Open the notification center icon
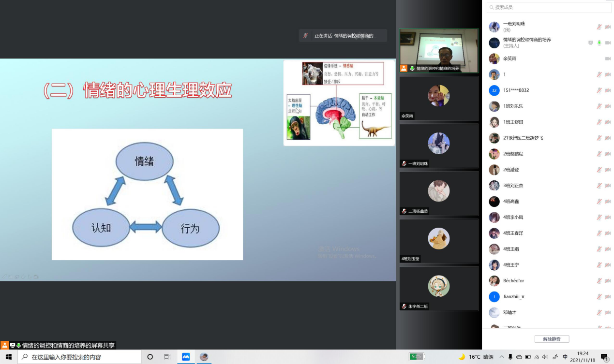 [604, 357]
